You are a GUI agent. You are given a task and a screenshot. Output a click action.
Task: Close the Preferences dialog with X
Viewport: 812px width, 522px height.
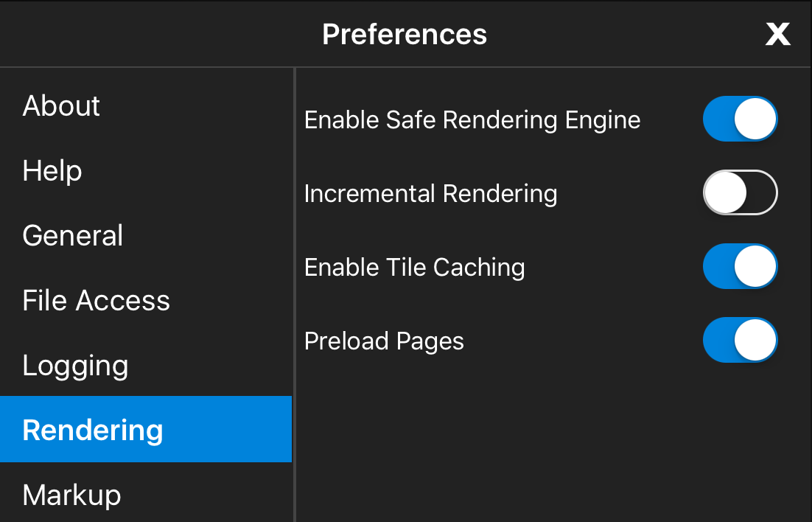pos(777,34)
